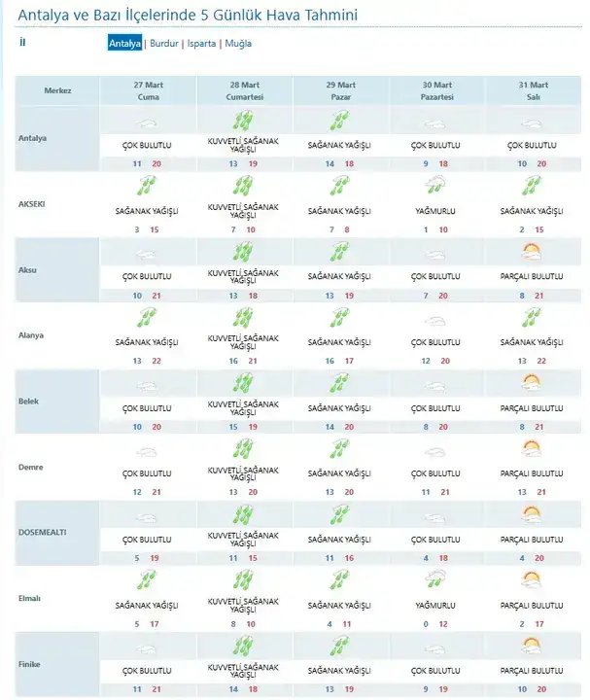Click Aksu's 31 Mart partly cloudy icon

click(532, 253)
